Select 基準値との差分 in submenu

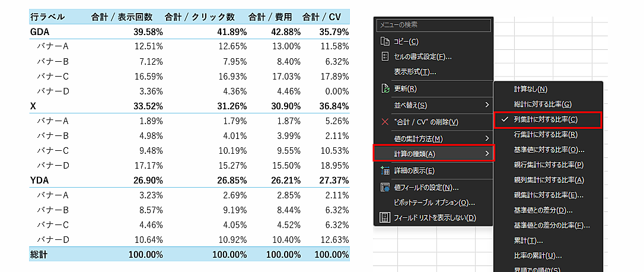539,210
